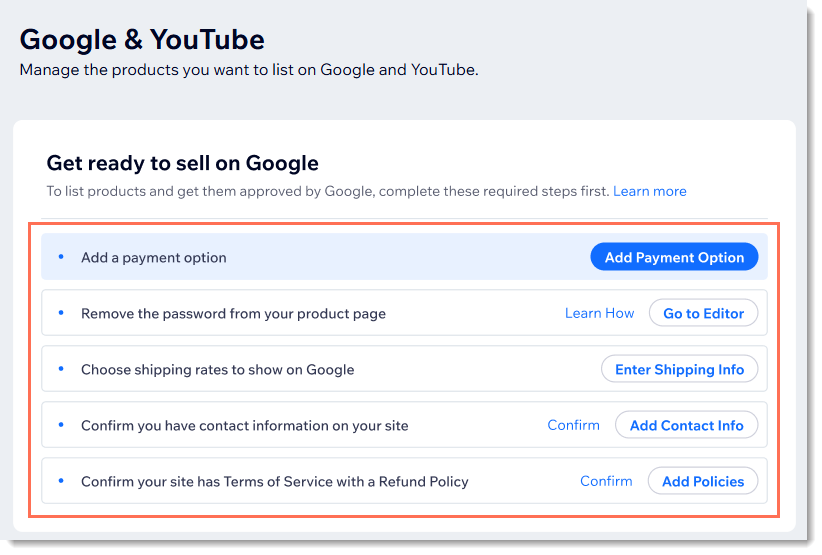This screenshot has width=822, height=555.
Task: Click Confirm beside Add Policies
Action: coord(606,481)
